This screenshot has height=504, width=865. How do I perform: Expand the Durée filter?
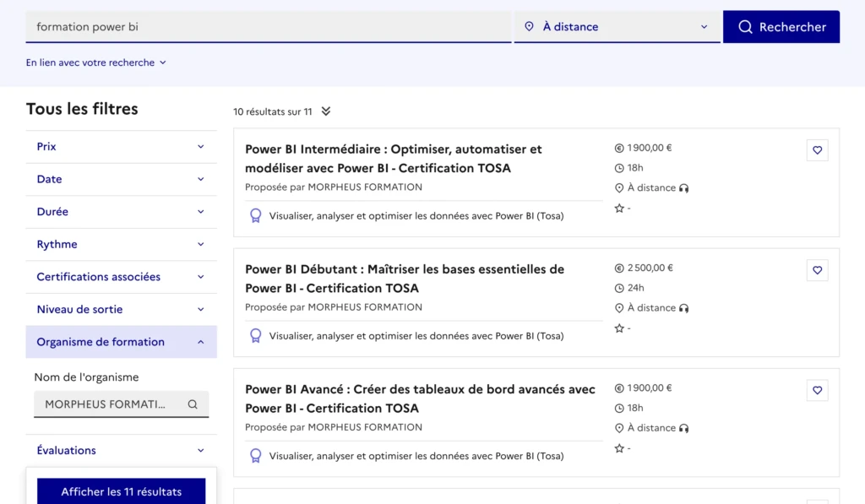(121, 211)
